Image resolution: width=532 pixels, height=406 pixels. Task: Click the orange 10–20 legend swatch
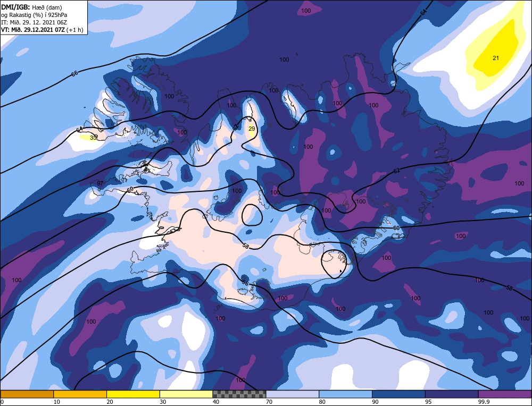click(x=80, y=394)
